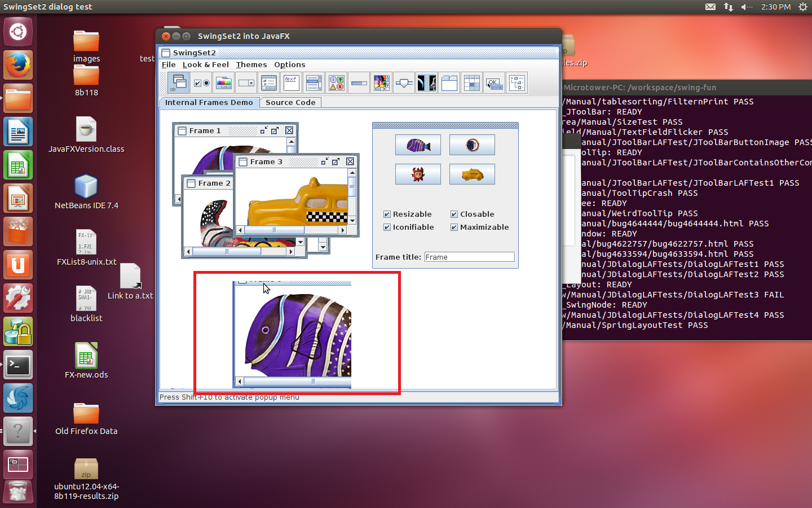The width and height of the screenshot is (812, 508).
Task: Focus the Frame title text field
Action: click(x=469, y=257)
